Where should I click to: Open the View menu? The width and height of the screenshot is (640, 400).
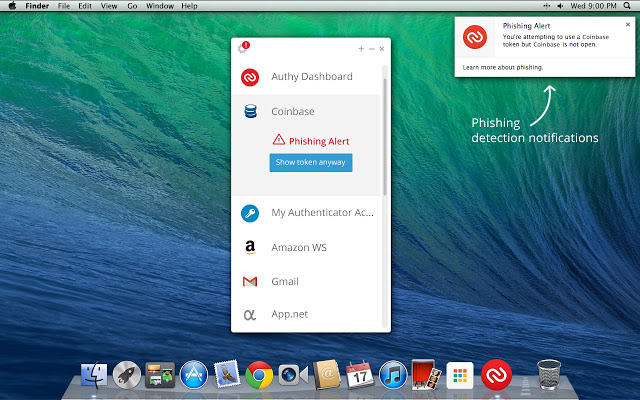click(109, 6)
